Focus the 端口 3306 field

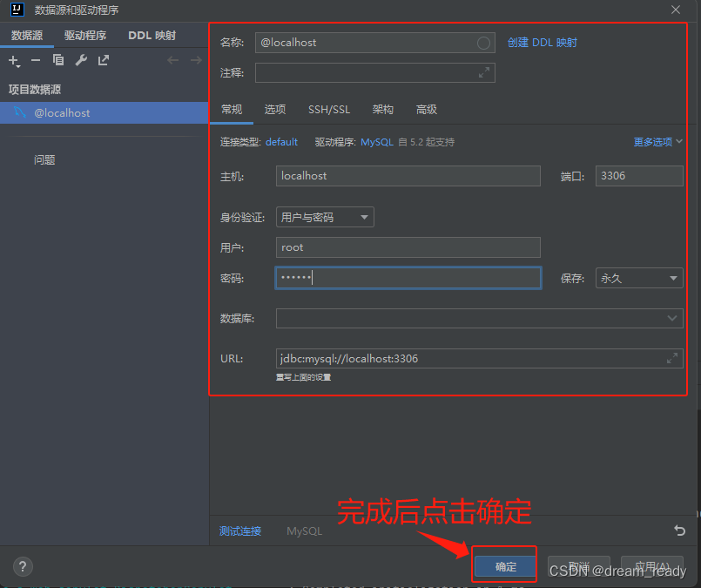639,176
